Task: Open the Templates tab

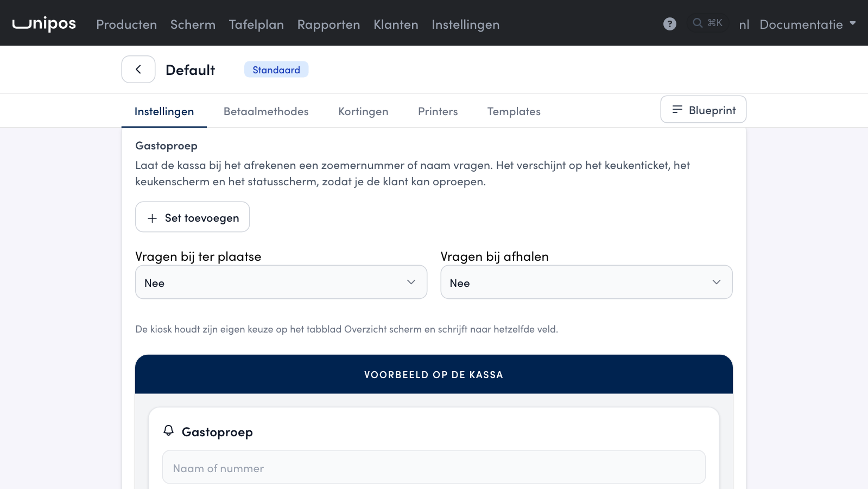Action: pos(514,111)
